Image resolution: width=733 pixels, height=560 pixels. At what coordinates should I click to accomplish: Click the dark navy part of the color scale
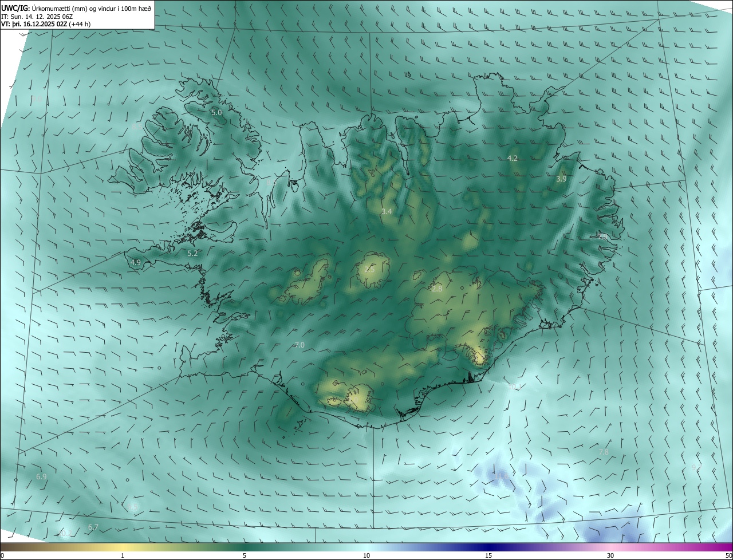pyautogui.click(x=488, y=547)
